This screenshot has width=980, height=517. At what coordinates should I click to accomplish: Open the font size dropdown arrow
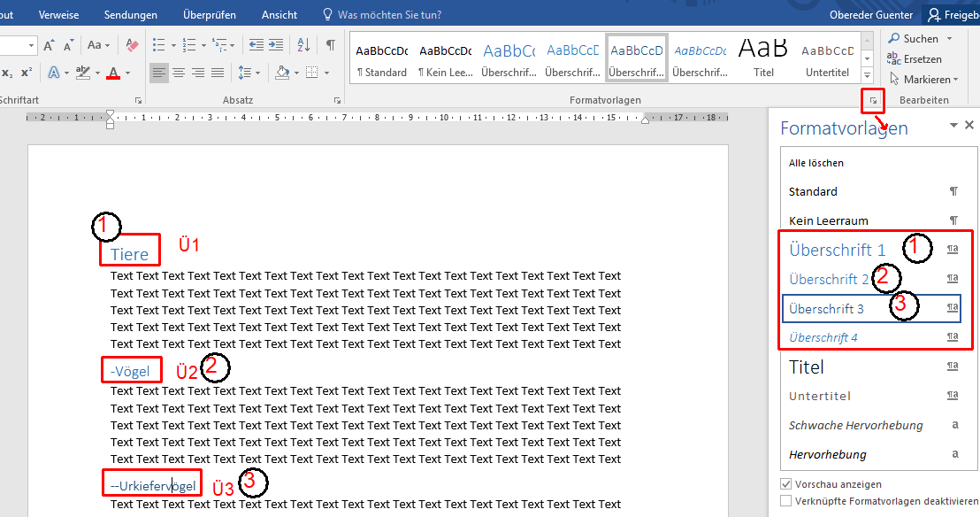point(31,45)
